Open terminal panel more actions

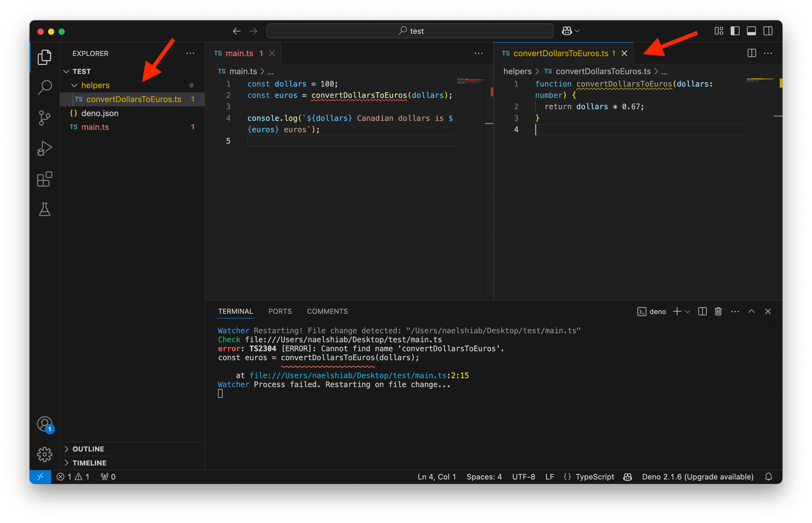pos(735,311)
